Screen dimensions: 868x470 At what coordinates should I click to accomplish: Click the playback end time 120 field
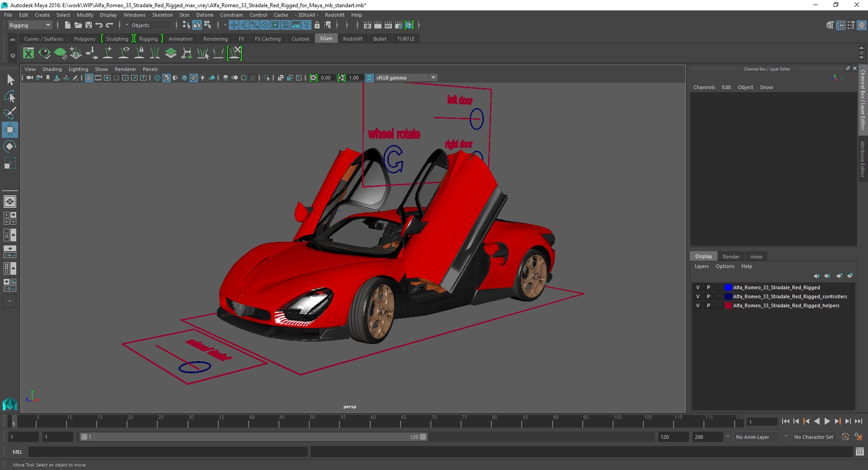point(673,437)
